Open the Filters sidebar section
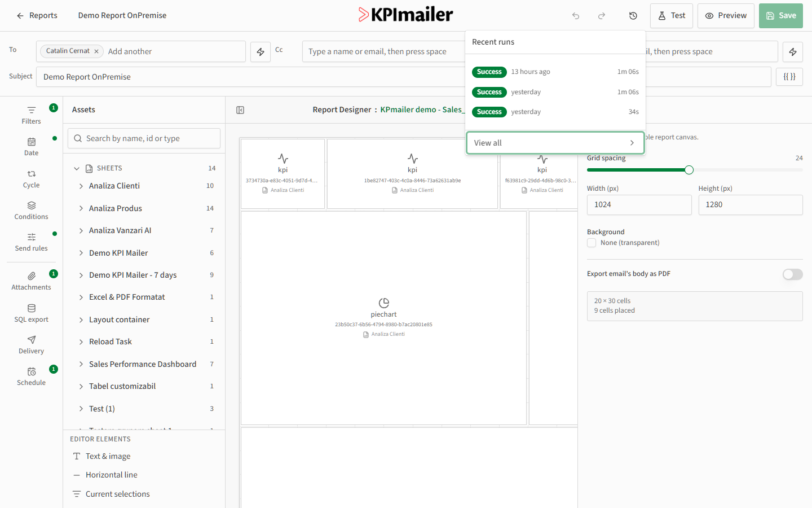 32,115
